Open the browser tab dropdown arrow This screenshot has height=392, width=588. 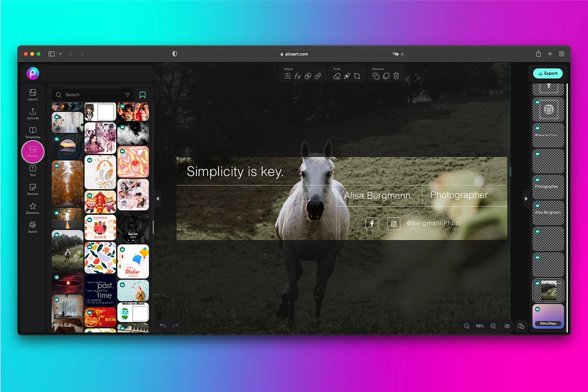(60, 54)
